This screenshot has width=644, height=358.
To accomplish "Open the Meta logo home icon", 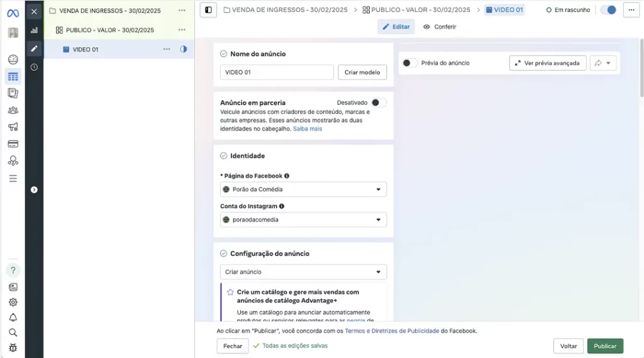I will 13,13.
